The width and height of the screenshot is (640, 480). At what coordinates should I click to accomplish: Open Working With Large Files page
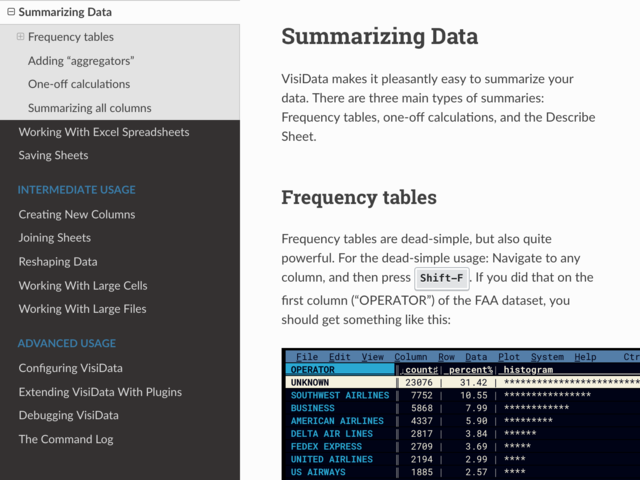82,309
